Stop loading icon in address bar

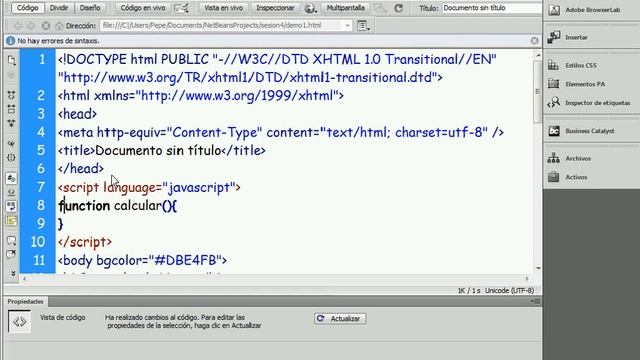point(46,26)
